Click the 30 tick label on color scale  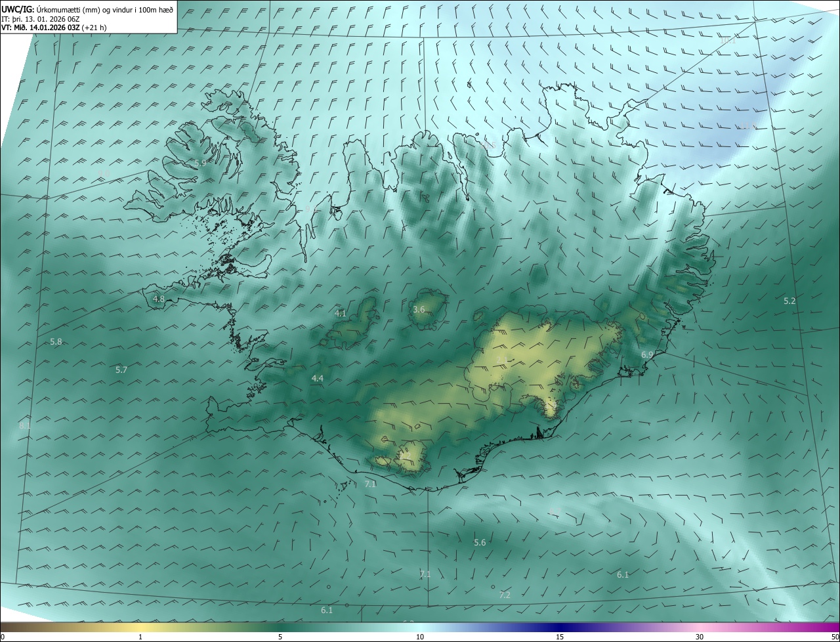tap(700, 637)
